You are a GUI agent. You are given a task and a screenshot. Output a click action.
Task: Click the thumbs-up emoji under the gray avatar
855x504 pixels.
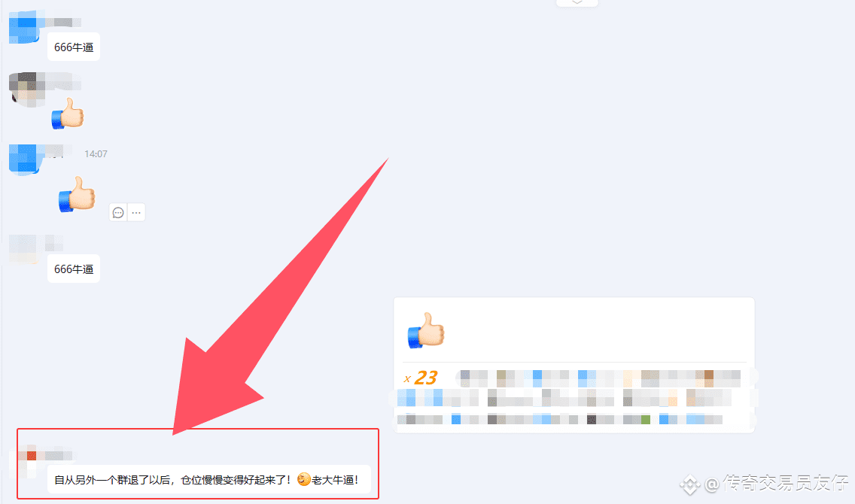[68, 114]
